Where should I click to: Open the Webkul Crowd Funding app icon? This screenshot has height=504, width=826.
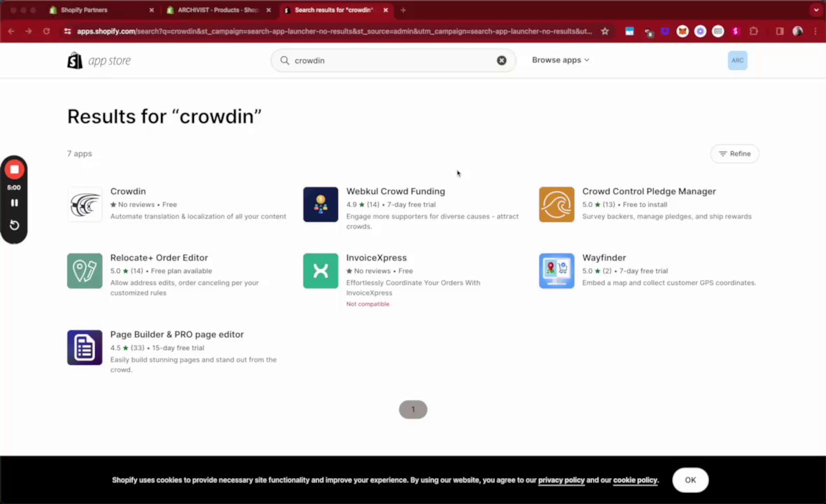coord(321,204)
